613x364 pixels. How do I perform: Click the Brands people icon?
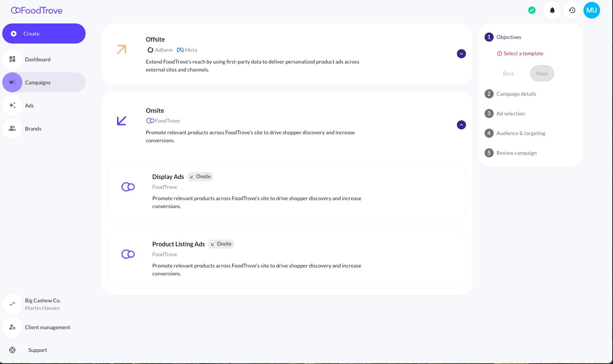click(x=13, y=129)
